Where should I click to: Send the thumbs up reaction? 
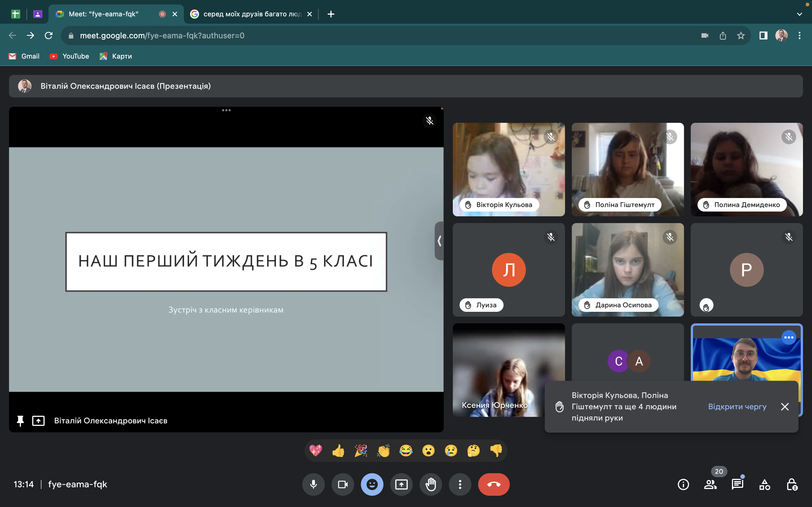(338, 451)
